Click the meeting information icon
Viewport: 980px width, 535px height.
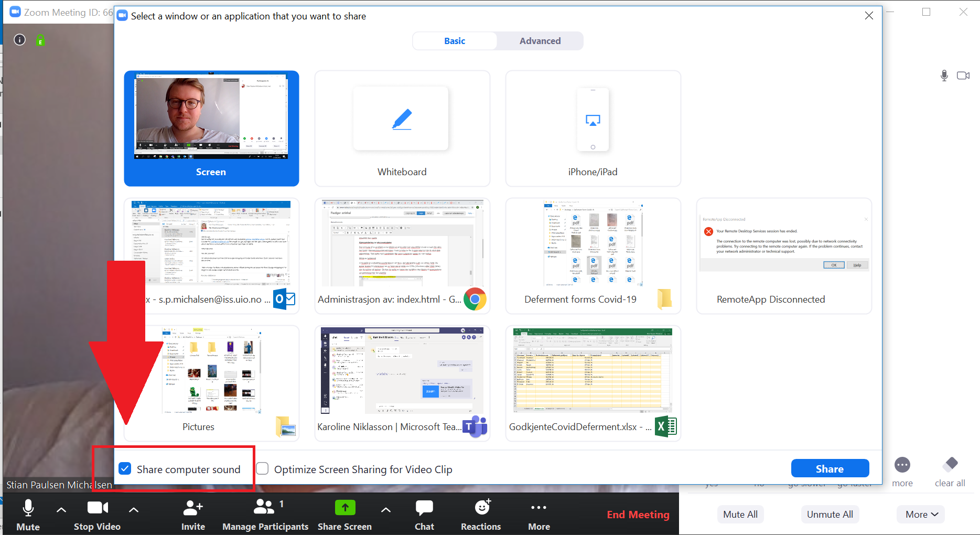[x=20, y=40]
